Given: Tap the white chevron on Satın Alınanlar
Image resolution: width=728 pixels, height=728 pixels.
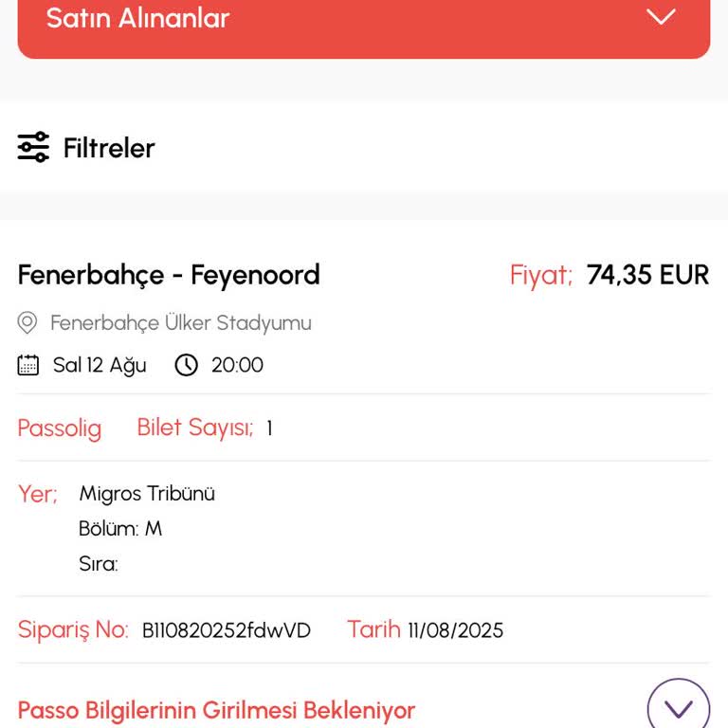Looking at the screenshot, I should click(x=660, y=17).
